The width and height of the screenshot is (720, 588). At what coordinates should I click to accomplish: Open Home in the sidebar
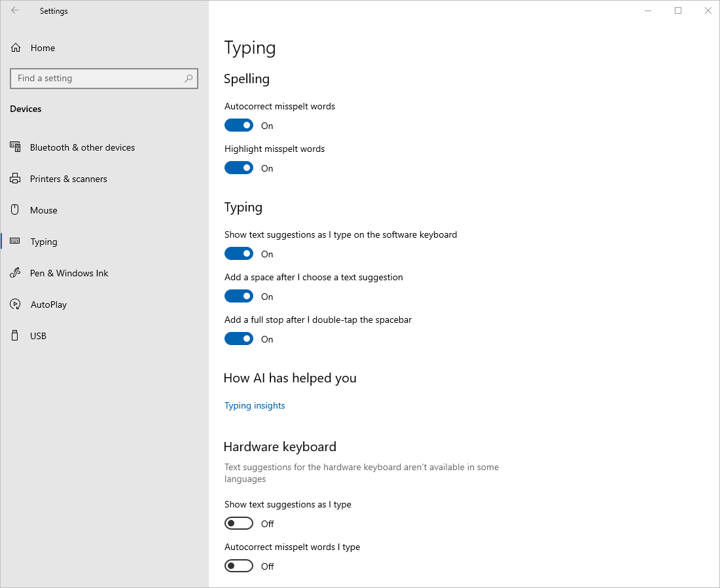click(104, 48)
